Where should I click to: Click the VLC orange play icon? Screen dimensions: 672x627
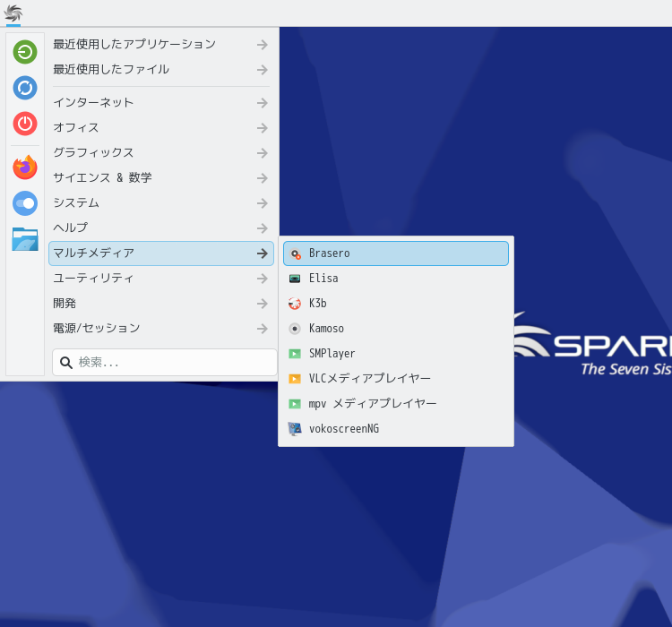tap(295, 378)
